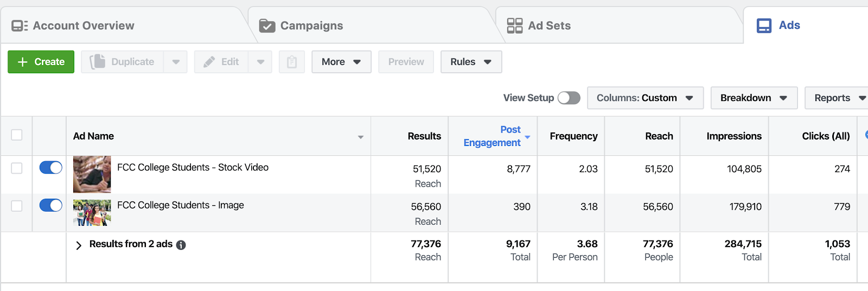This screenshot has height=291, width=868.
Task: Click the Ad Sets grid icon
Action: click(514, 26)
